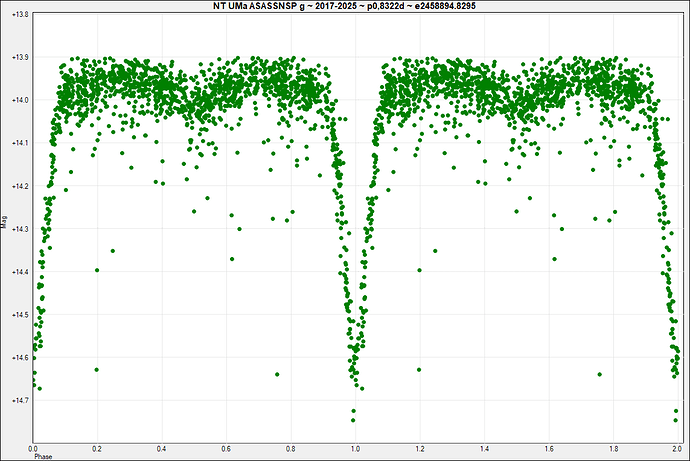The image size is (690, 461).
Task: Click the 2.0 phase tick label
Action: point(677,449)
